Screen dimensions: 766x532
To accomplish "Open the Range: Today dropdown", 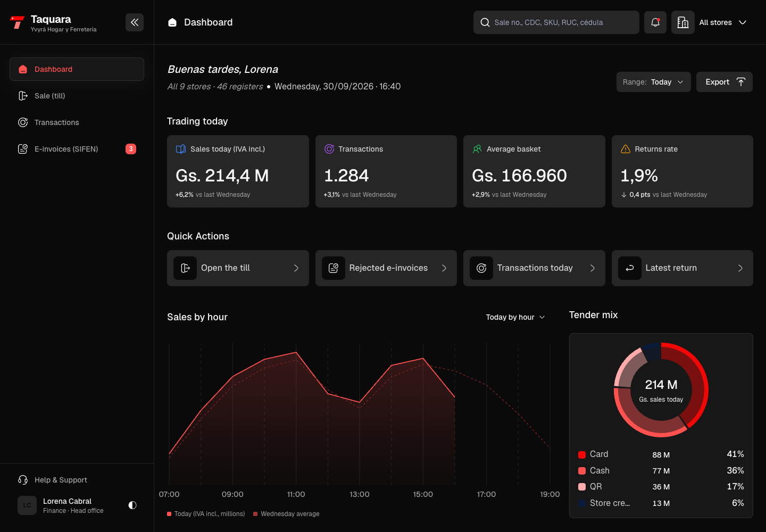I will tap(654, 82).
